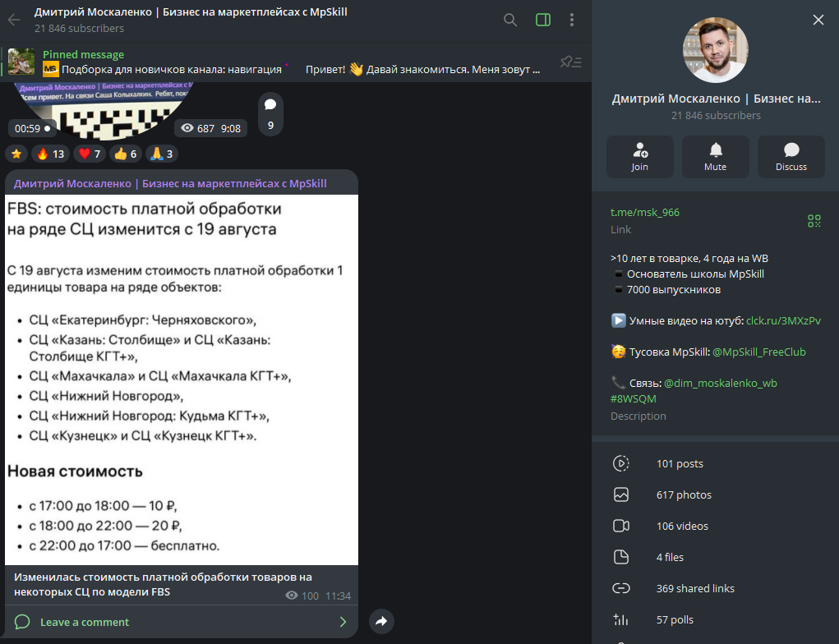This screenshot has height=644, width=839.
Task: Open comments bubble showing 9 replies
Action: [270, 114]
